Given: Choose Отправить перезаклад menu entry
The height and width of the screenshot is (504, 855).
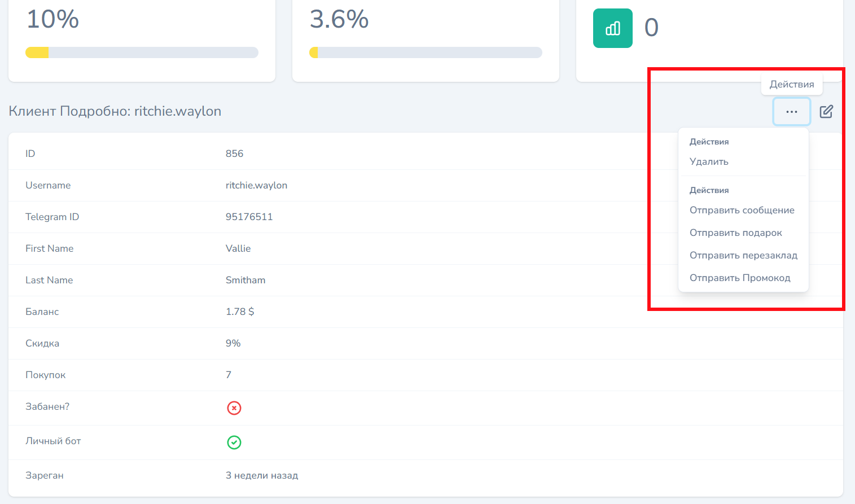Looking at the screenshot, I should pos(743,255).
